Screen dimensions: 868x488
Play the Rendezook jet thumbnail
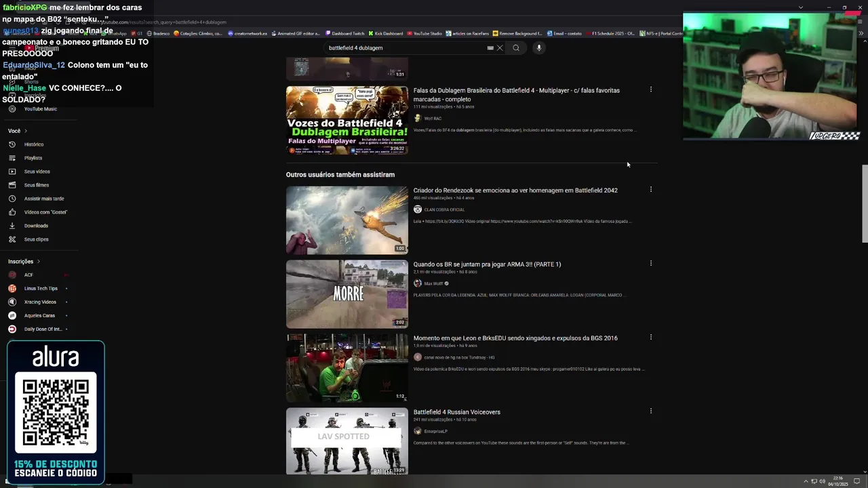click(x=347, y=220)
